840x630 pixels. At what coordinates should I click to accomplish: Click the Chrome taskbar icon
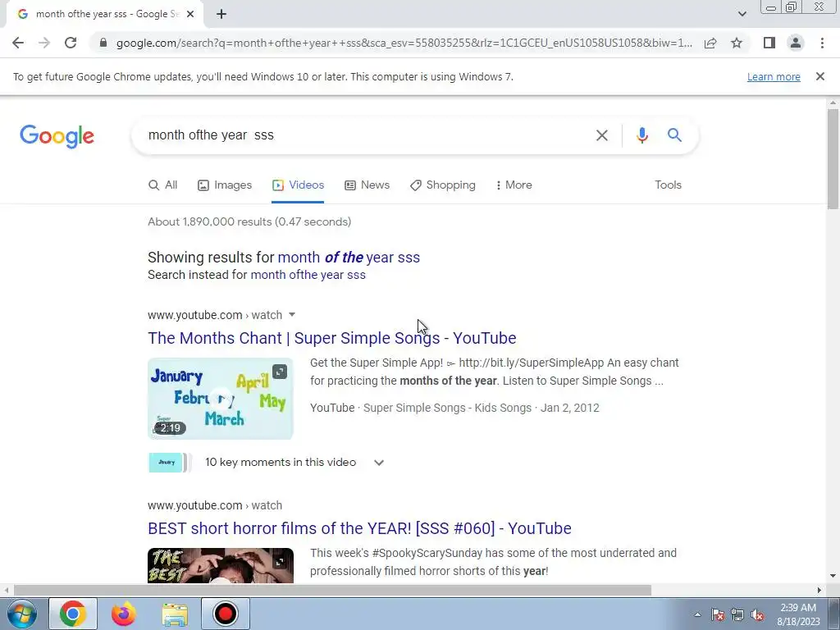tap(73, 614)
